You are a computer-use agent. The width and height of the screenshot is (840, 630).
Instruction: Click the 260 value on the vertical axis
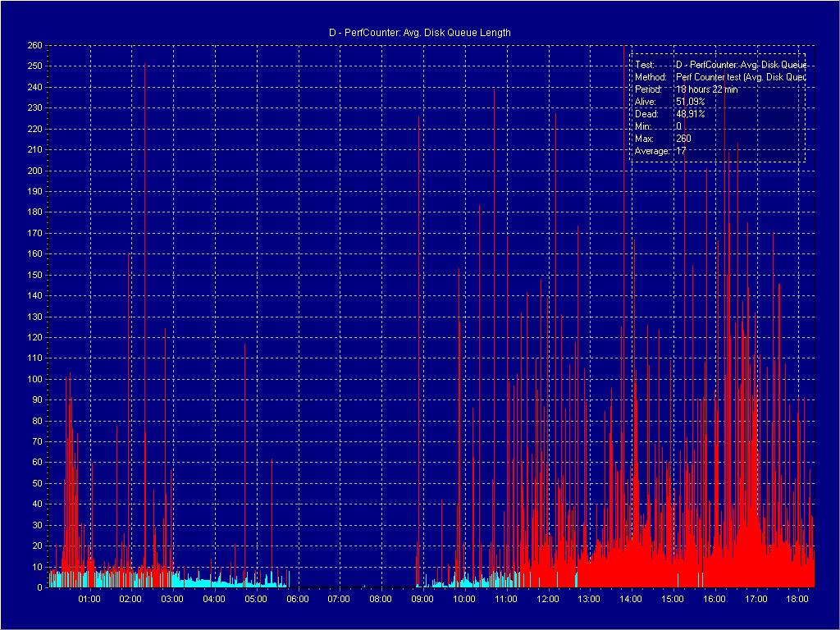pos(34,45)
